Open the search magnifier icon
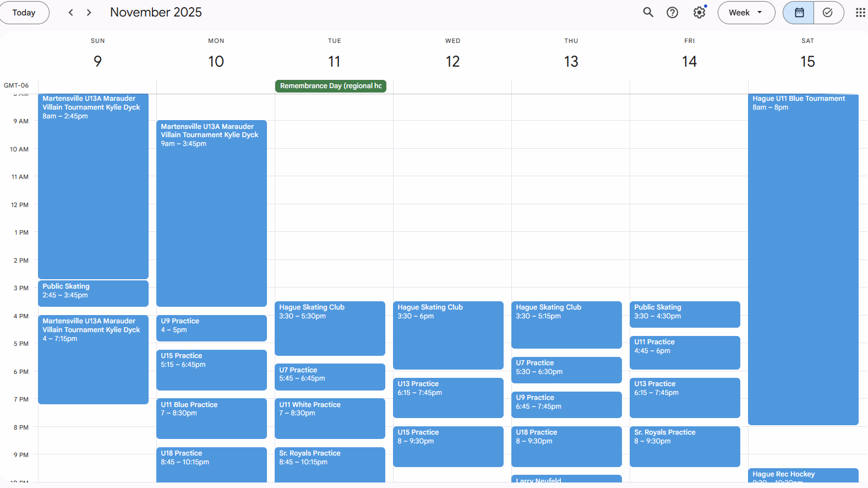 pos(648,13)
